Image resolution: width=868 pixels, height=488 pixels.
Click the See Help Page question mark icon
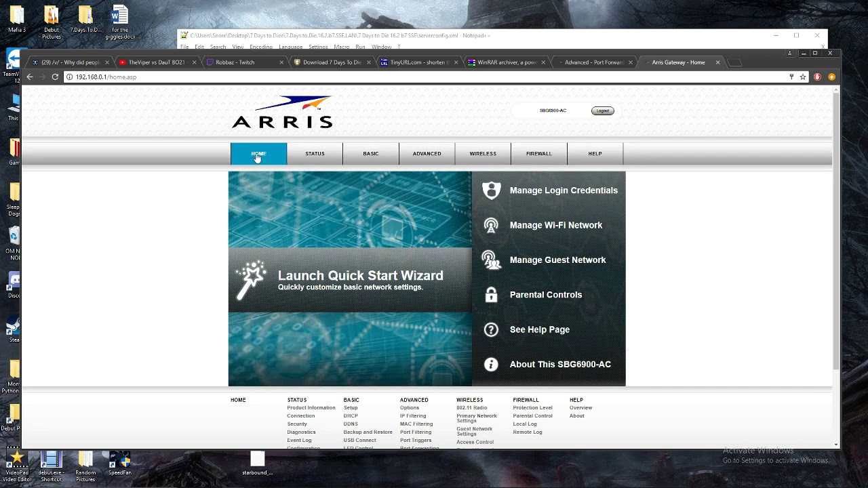coord(491,329)
